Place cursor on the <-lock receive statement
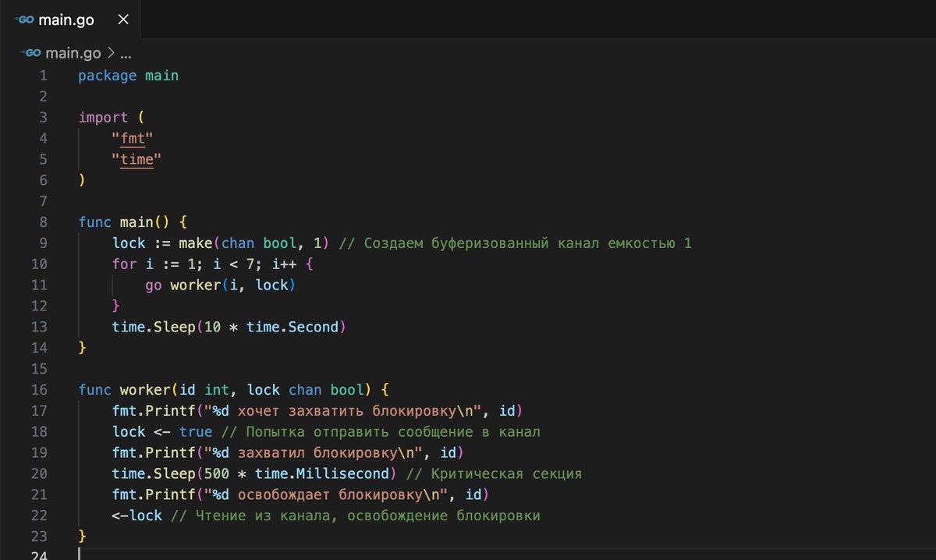 [x=136, y=516]
